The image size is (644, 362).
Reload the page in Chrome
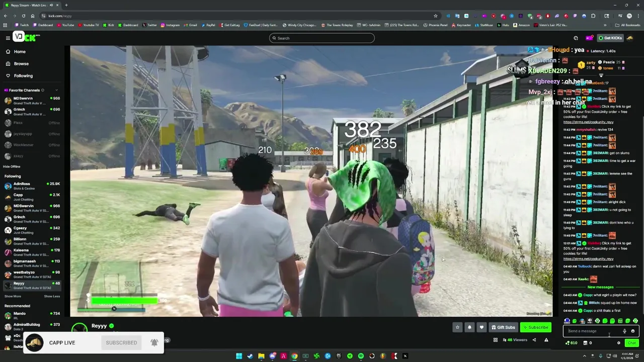23,16
